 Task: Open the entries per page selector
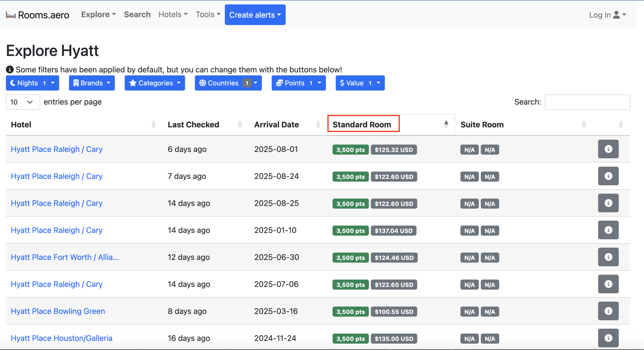pos(23,102)
